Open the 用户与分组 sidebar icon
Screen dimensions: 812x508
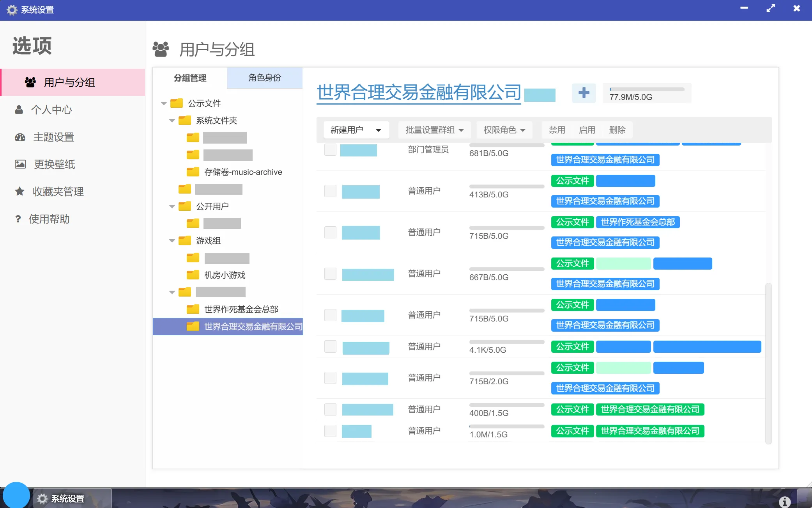[30, 82]
